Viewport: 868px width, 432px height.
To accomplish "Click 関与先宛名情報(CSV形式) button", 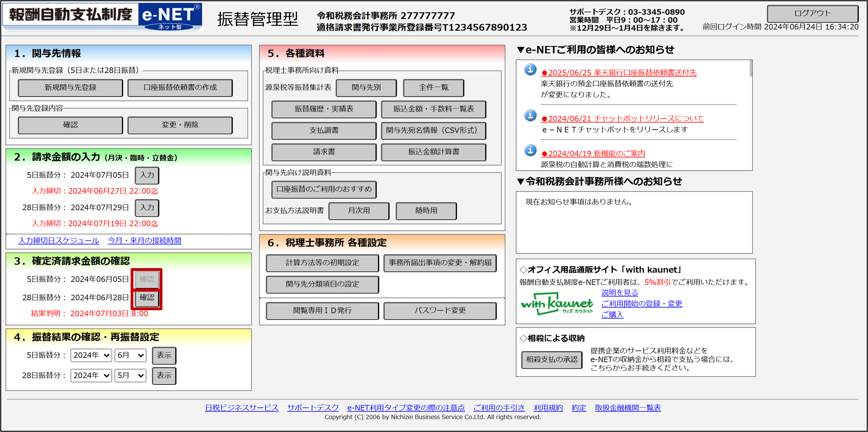I will pyautogui.click(x=433, y=130).
